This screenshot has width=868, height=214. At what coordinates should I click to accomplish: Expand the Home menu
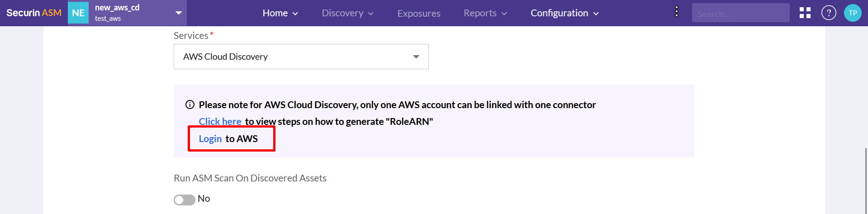pos(280,13)
